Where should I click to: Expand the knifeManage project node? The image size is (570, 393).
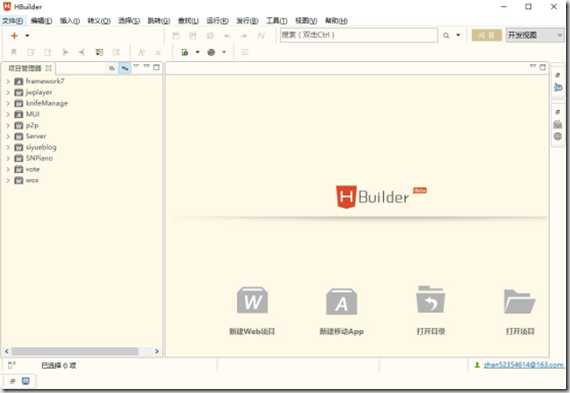[8, 103]
